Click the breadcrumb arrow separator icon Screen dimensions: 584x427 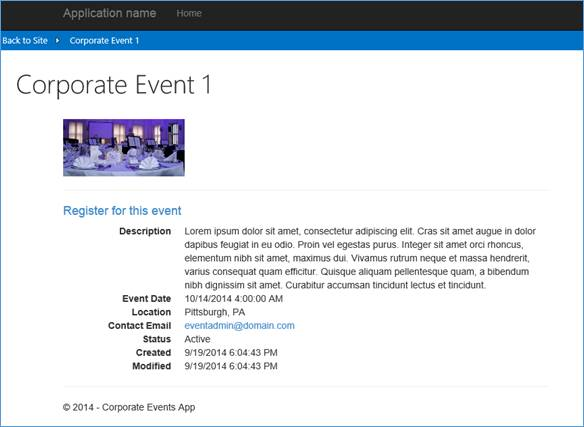[57, 40]
